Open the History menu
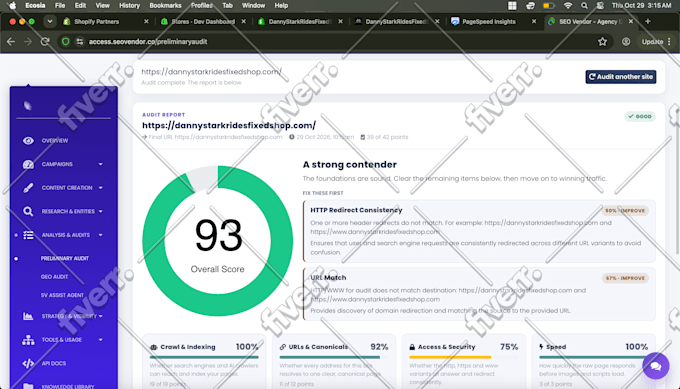The width and height of the screenshot is (680, 389). click(129, 6)
